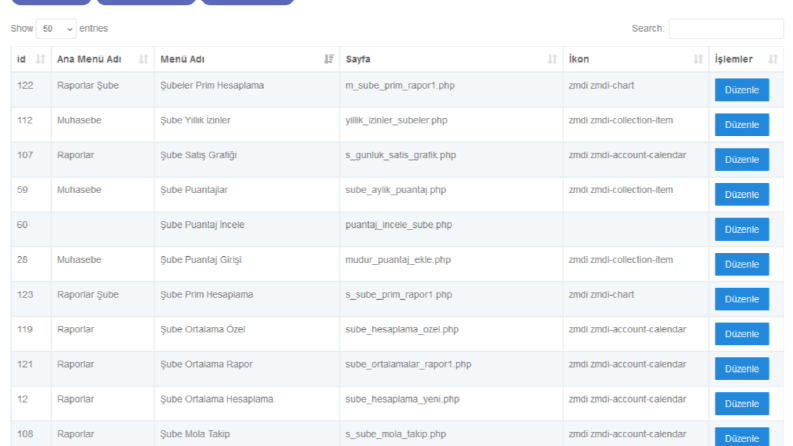Focus the Search input field
The height and width of the screenshot is (446, 793).
(726, 29)
